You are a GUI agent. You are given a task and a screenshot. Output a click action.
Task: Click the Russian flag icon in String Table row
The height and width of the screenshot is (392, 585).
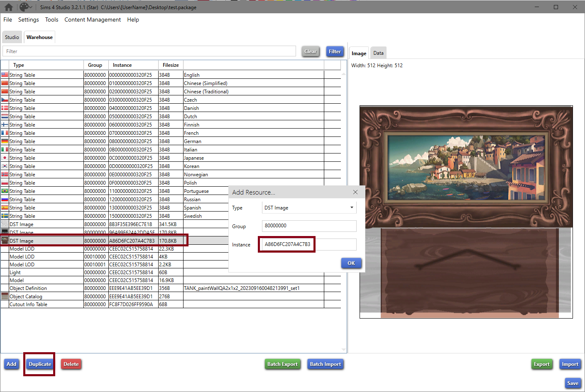pos(5,200)
